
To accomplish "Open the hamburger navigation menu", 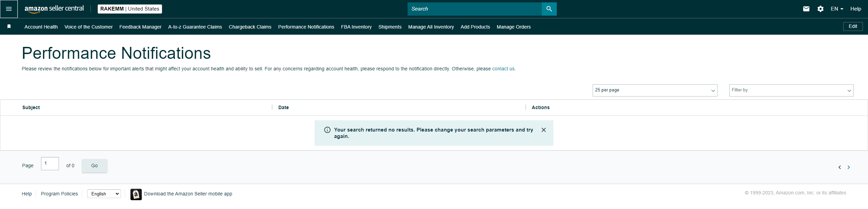I will [x=9, y=9].
